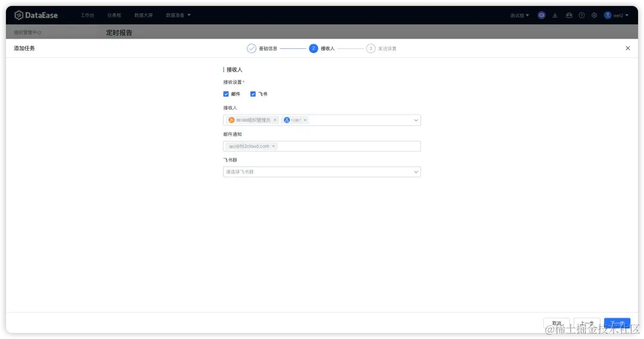Uncheck the 飞书 checkbox
Viewport: 644px width, 339px height.
pyautogui.click(x=253, y=94)
